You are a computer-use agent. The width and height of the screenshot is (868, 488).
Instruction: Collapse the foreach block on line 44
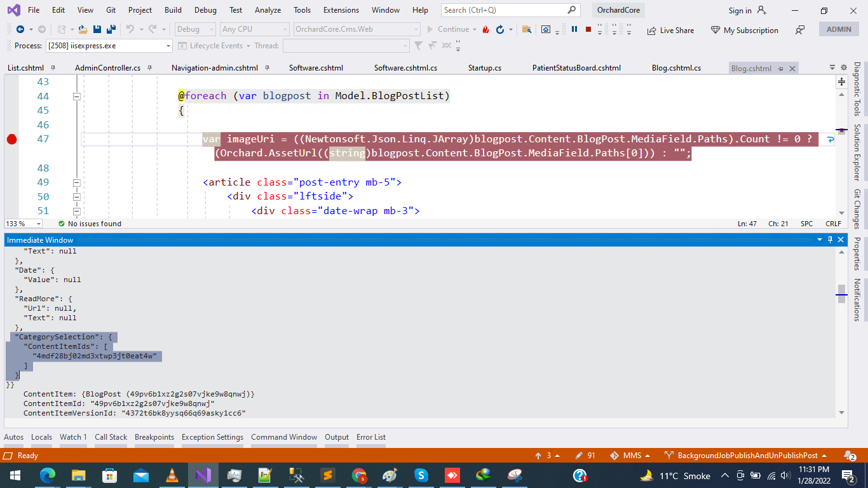pos(77,97)
